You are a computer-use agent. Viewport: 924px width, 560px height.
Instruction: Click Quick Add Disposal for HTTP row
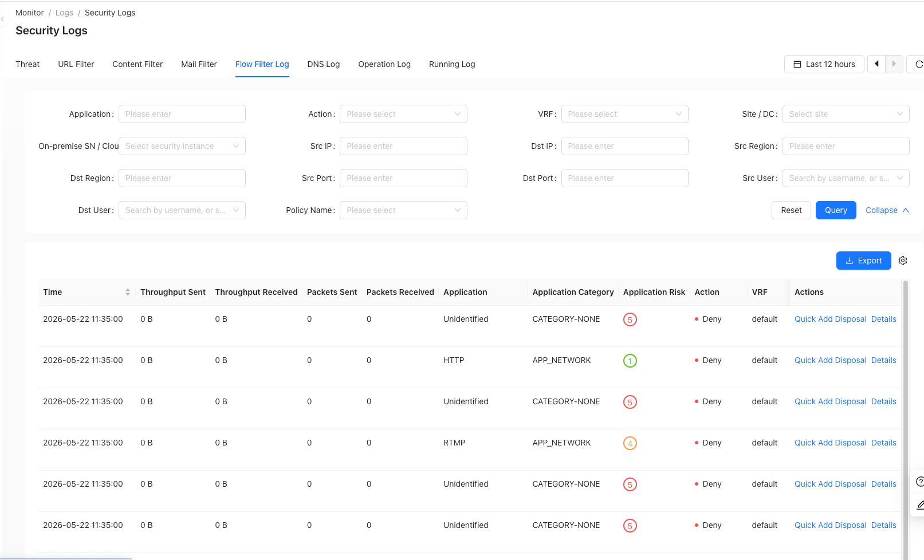830,360
